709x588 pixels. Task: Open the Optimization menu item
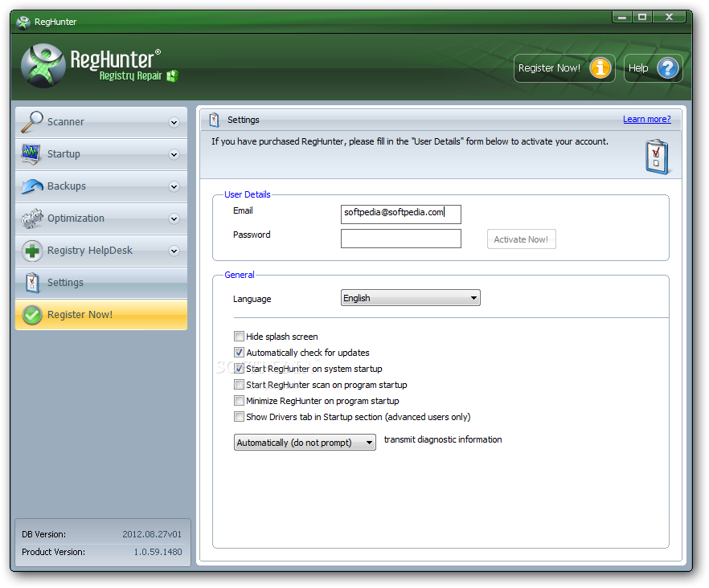point(101,218)
